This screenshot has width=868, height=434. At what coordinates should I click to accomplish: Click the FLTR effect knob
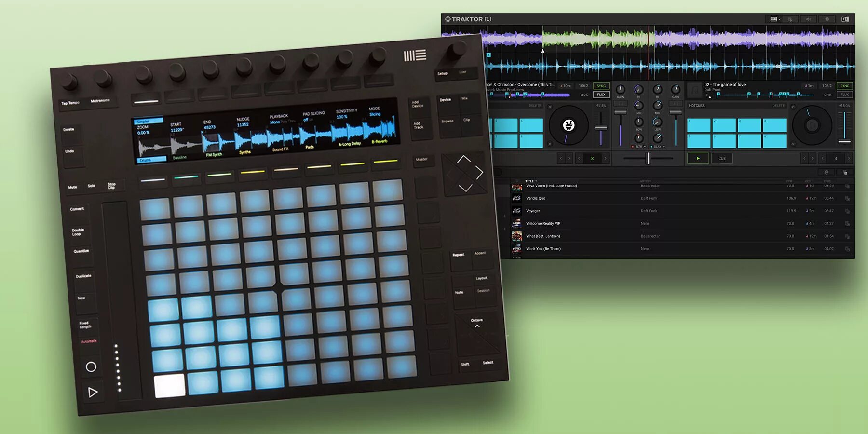coord(639,138)
